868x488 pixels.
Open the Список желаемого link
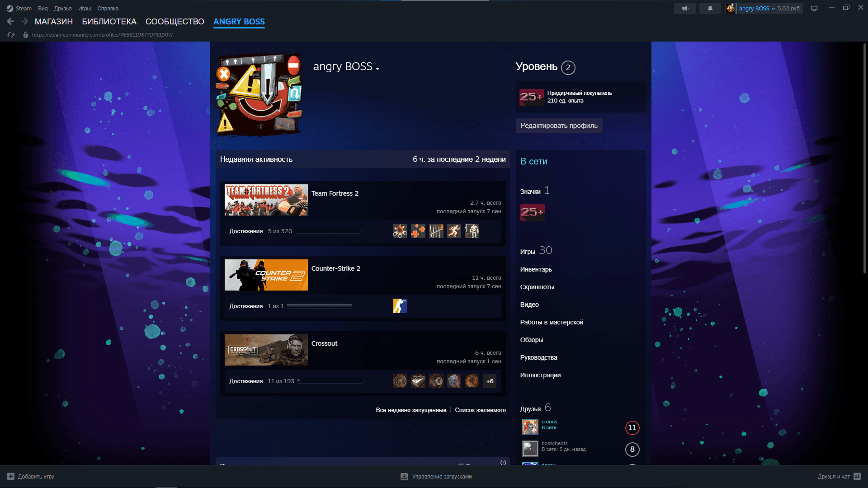coord(480,410)
